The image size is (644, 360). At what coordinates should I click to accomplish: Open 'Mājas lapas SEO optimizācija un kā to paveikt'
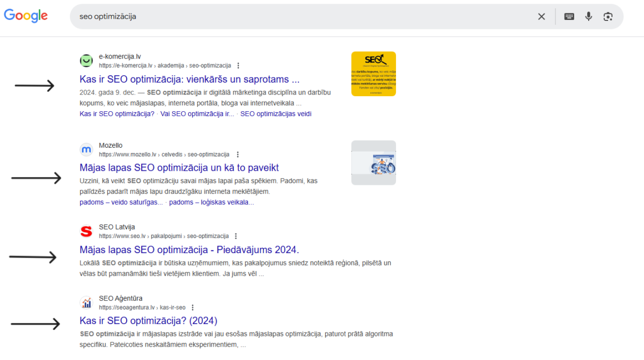(x=179, y=168)
